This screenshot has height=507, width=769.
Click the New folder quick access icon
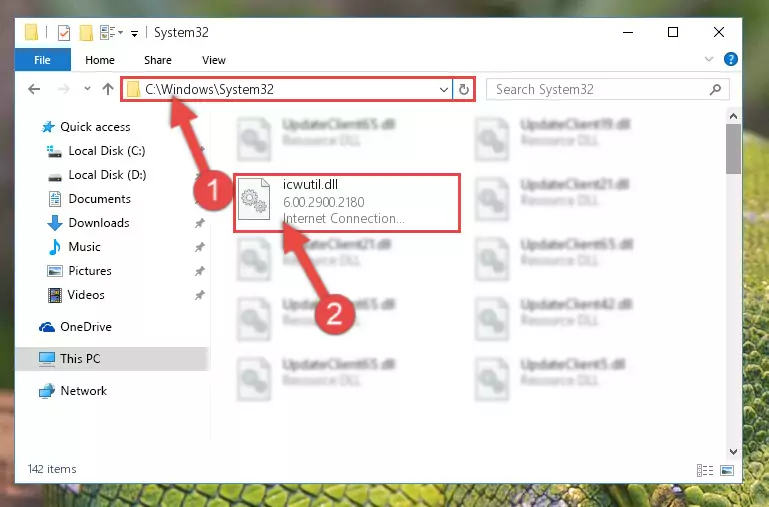(x=86, y=33)
